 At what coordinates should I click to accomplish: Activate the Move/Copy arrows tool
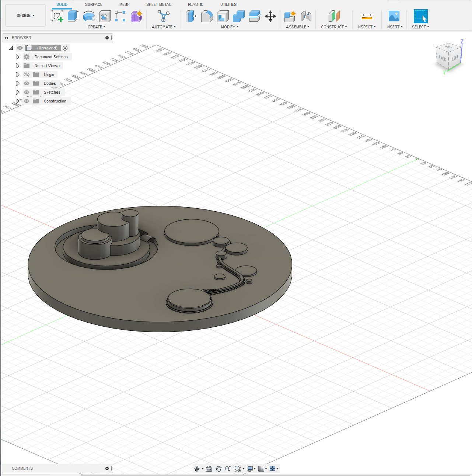tap(270, 16)
